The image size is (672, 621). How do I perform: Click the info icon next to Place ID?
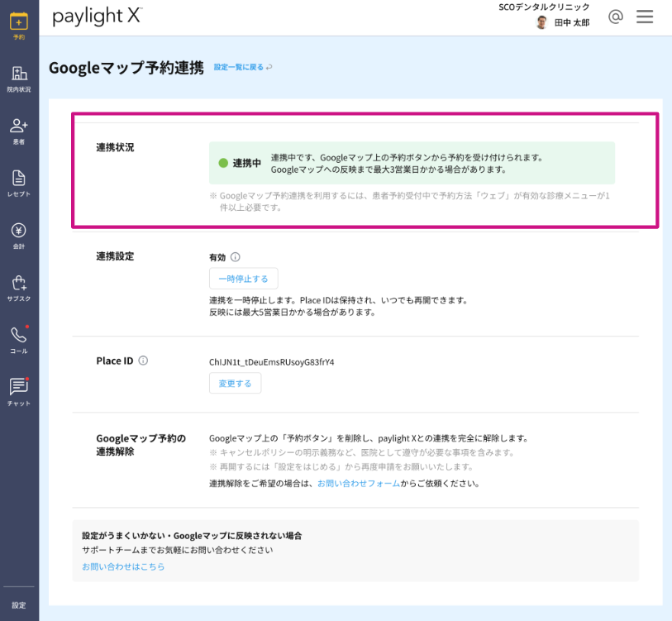click(143, 361)
